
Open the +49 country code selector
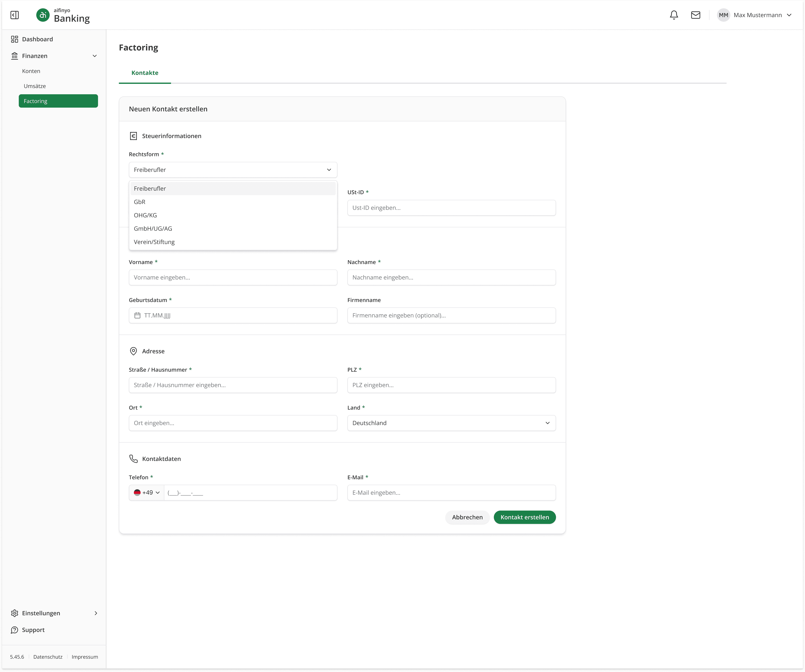[147, 493]
